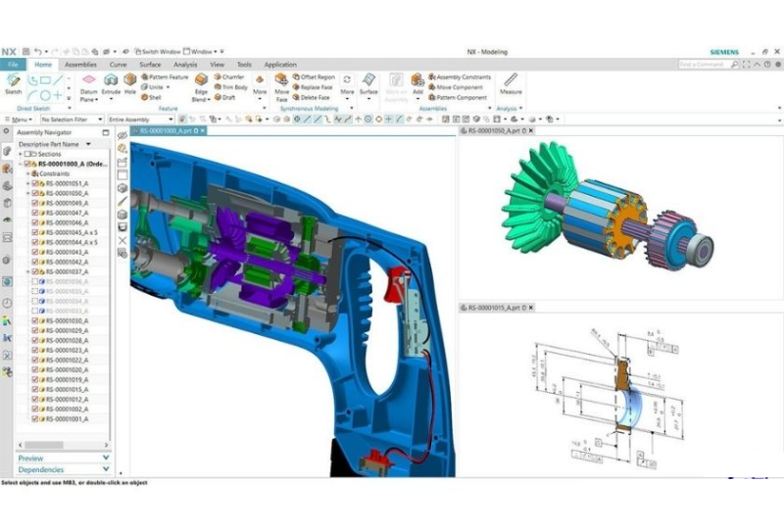Image resolution: width=784 pixels, height=532 pixels.
Task: Click the Move Component button
Action: [x=456, y=87]
